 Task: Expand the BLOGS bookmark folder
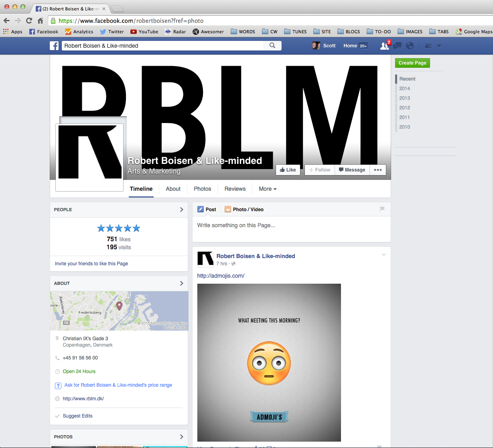pos(349,32)
